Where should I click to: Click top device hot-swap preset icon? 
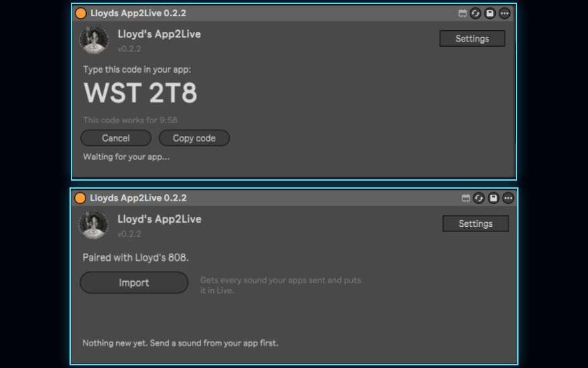pos(476,13)
